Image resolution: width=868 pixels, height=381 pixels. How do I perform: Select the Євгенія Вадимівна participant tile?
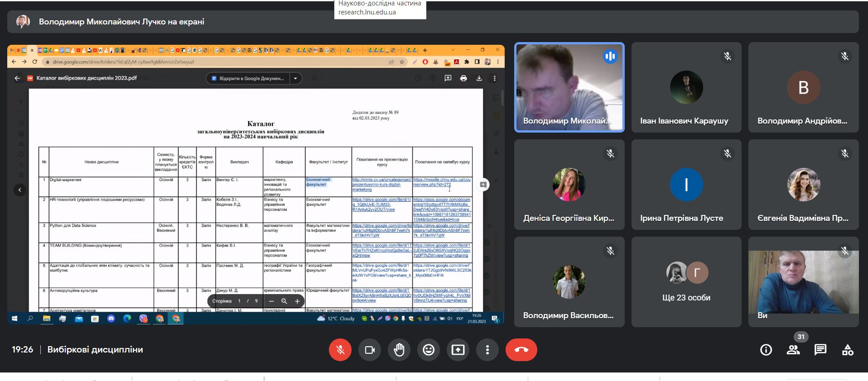click(803, 185)
